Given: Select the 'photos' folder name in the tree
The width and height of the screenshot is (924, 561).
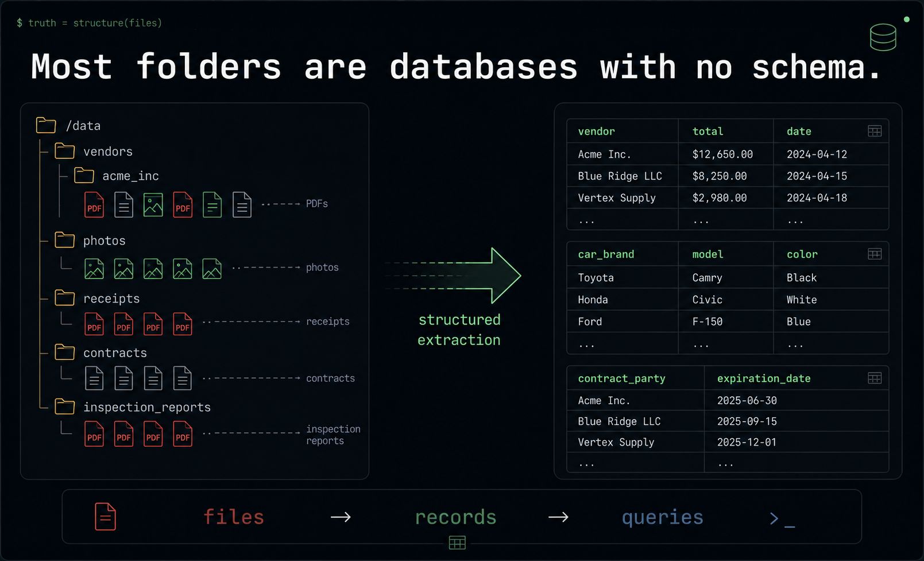Looking at the screenshot, I should [x=105, y=241].
